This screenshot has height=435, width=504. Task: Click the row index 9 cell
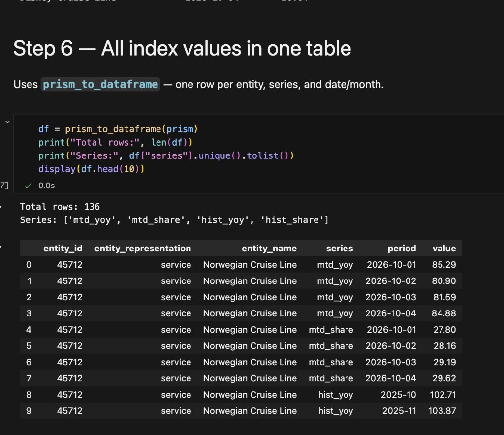click(29, 411)
